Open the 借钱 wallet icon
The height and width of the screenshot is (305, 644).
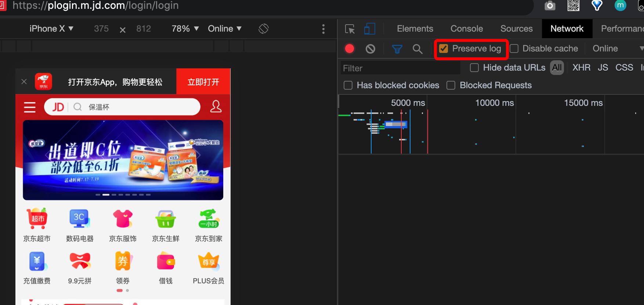point(166,261)
